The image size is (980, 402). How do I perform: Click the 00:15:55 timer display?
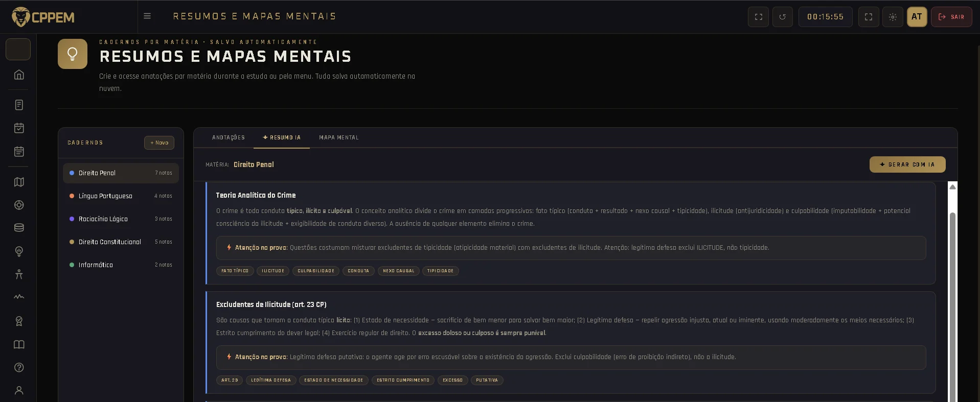tap(825, 17)
